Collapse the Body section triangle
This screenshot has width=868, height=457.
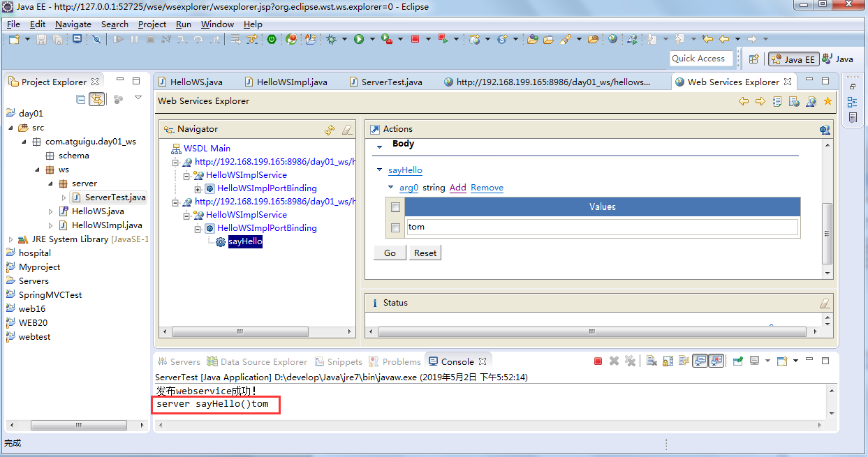coord(380,147)
